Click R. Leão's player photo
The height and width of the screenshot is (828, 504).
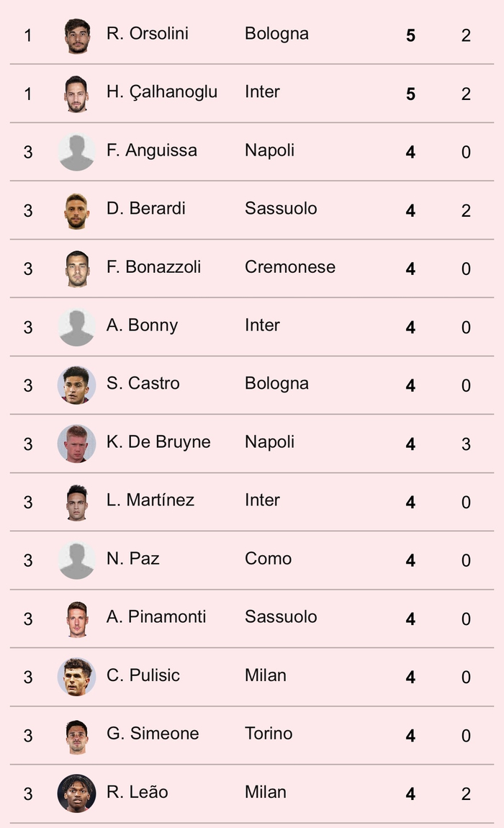point(76,793)
